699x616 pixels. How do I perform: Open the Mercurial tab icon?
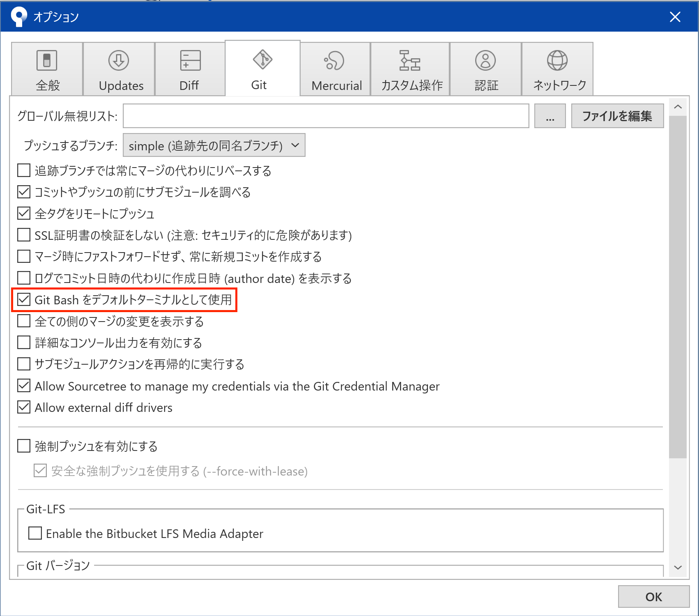[334, 61]
